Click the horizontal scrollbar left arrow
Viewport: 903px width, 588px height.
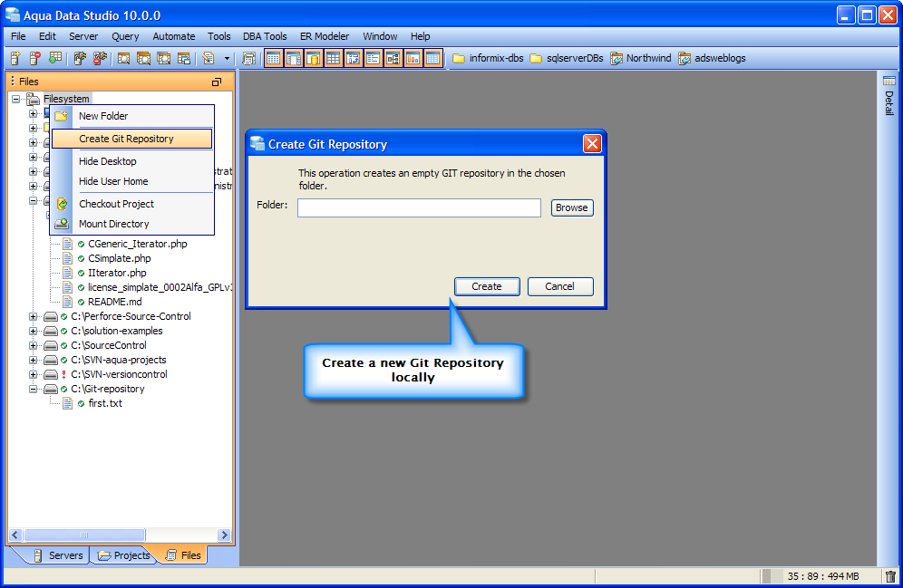point(15,535)
